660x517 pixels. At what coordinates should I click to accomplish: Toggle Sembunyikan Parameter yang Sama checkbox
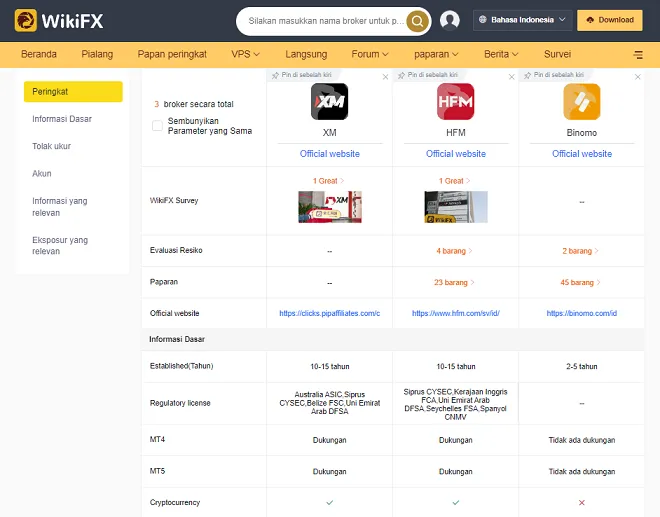tap(157, 125)
